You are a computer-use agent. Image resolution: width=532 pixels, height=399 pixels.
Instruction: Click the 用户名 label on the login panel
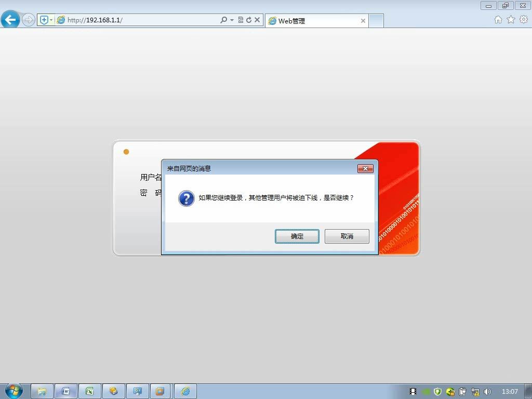coord(151,177)
